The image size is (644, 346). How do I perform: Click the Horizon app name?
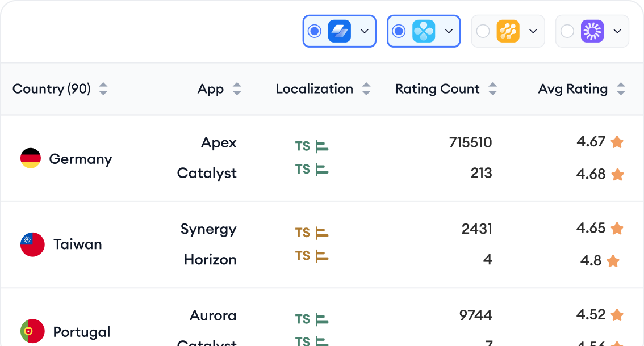pos(210,259)
